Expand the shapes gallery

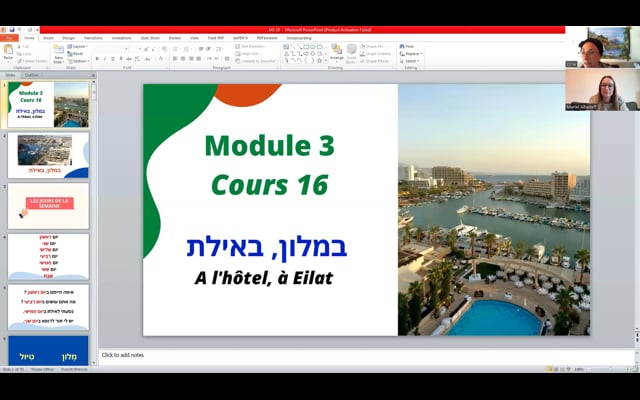coord(326,61)
